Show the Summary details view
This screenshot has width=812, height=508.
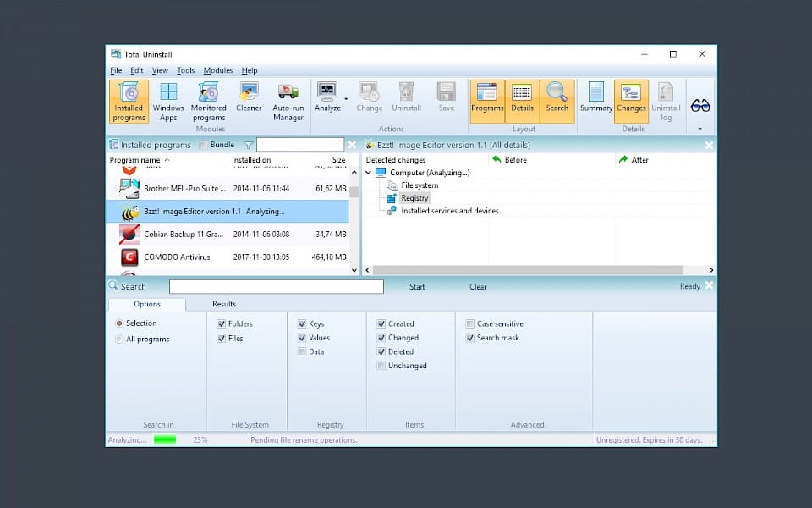pyautogui.click(x=596, y=97)
